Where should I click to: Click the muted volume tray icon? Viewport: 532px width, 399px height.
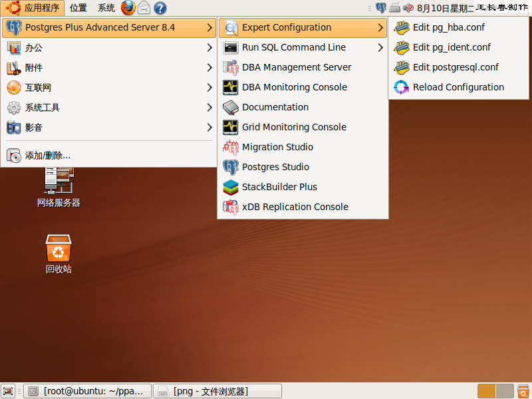408,8
